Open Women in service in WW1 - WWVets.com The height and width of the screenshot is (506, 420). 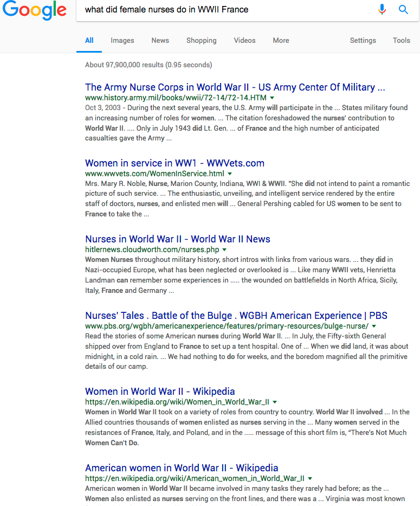click(175, 163)
